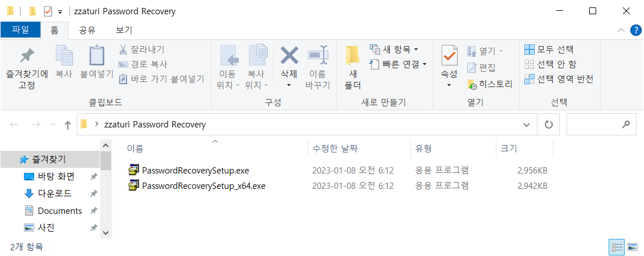Open recent locations dropdown beside Forward arrow

coord(54,125)
